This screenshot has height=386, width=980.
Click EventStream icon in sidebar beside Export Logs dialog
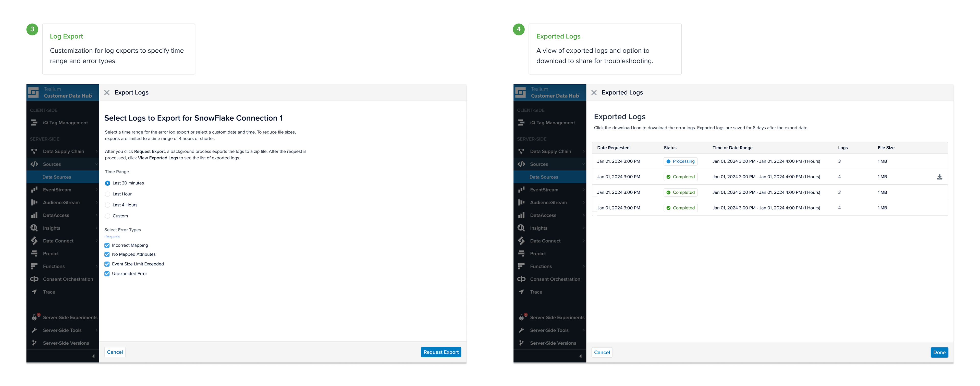click(x=34, y=190)
